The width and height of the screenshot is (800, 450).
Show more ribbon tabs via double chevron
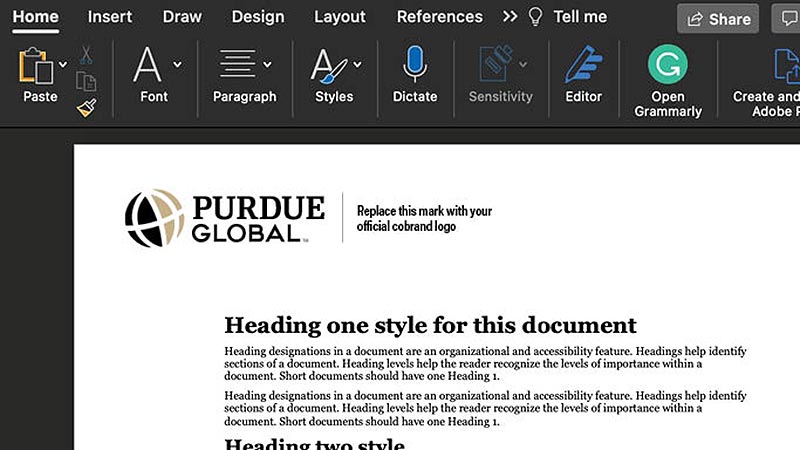509,17
